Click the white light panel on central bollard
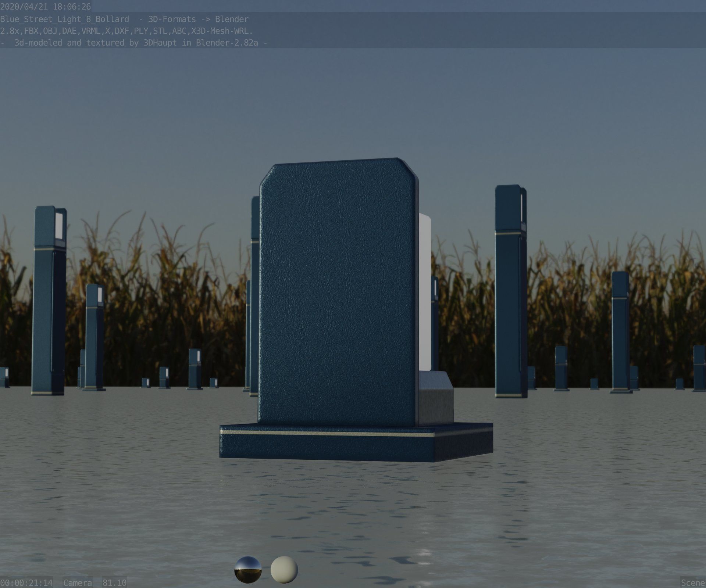The height and width of the screenshot is (588, 706). click(x=424, y=290)
